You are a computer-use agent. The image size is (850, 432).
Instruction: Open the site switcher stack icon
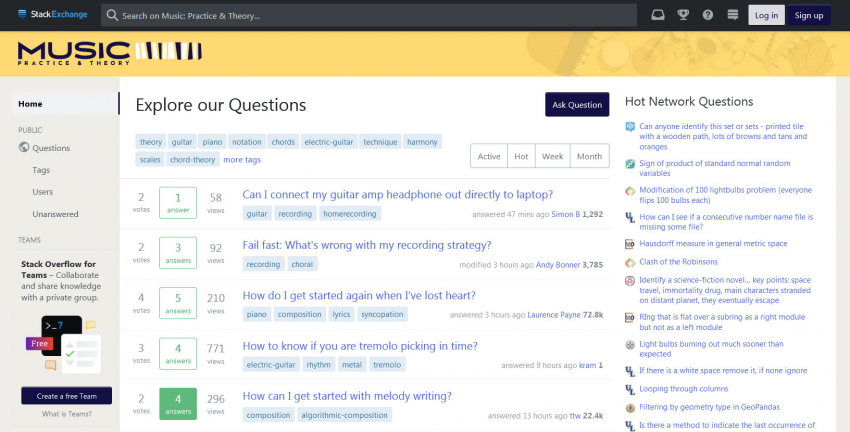click(x=732, y=15)
